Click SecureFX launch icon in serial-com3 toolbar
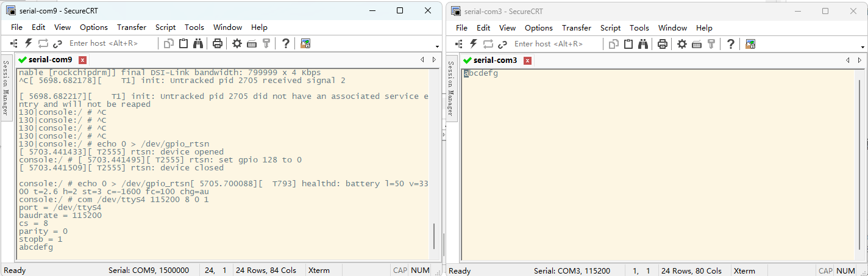The height and width of the screenshot is (276, 868). 751,43
